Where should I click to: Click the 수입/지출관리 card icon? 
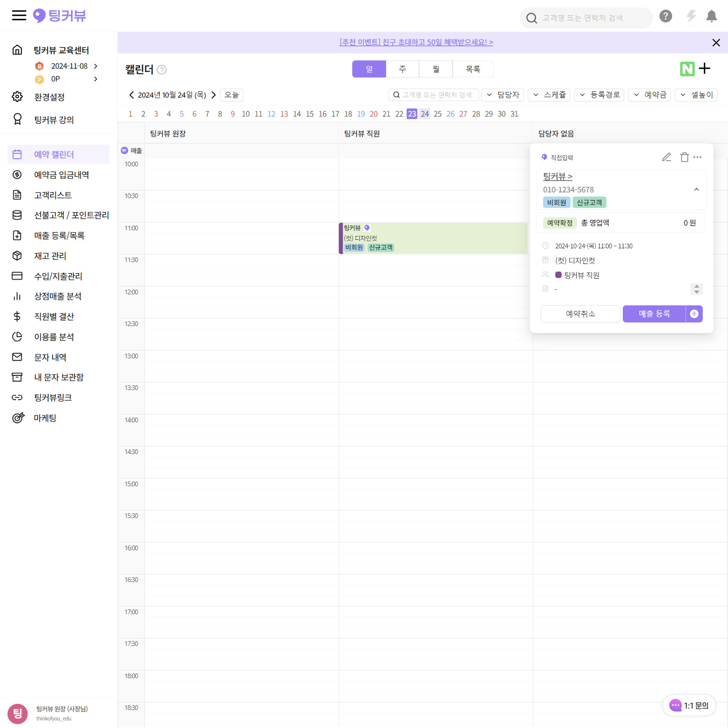[x=17, y=276]
